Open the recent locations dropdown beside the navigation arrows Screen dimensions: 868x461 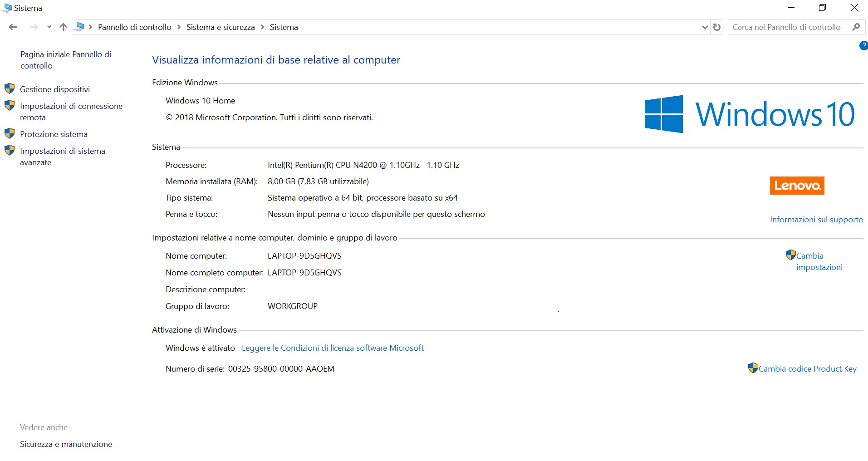point(49,27)
